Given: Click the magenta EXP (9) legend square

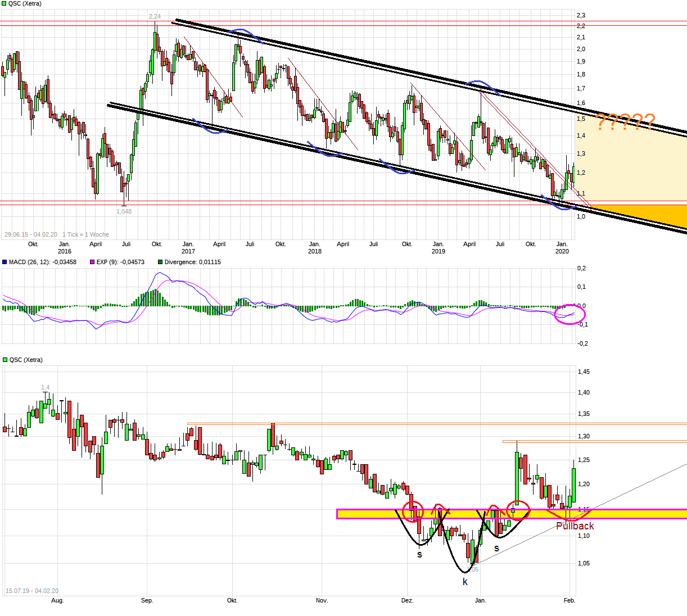Looking at the screenshot, I should coord(93,262).
